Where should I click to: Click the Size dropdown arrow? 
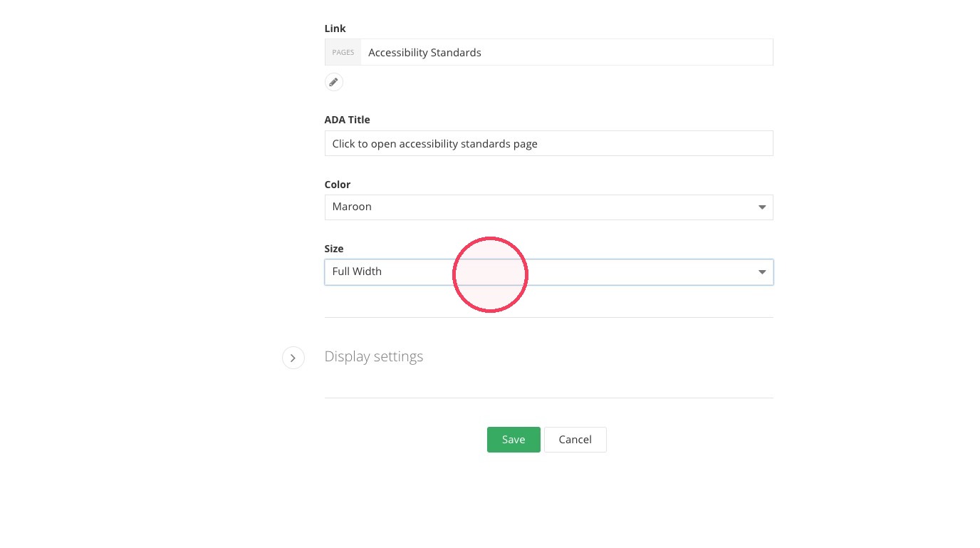762,272
